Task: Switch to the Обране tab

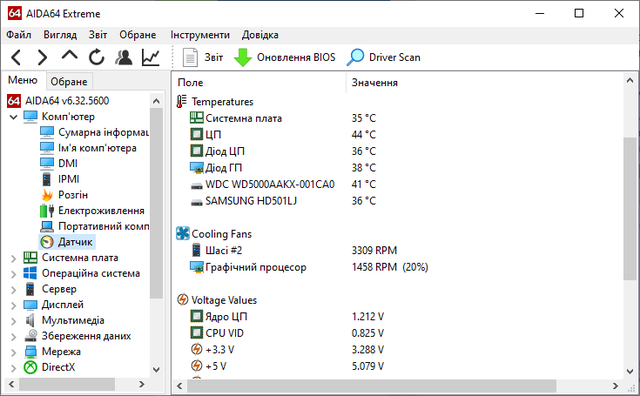Action: pyautogui.click(x=69, y=82)
